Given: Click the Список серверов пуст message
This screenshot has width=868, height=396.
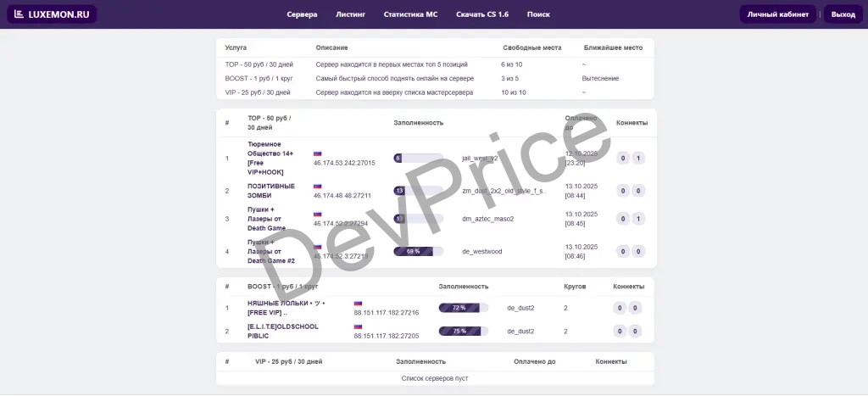Looking at the screenshot, I should pos(435,378).
